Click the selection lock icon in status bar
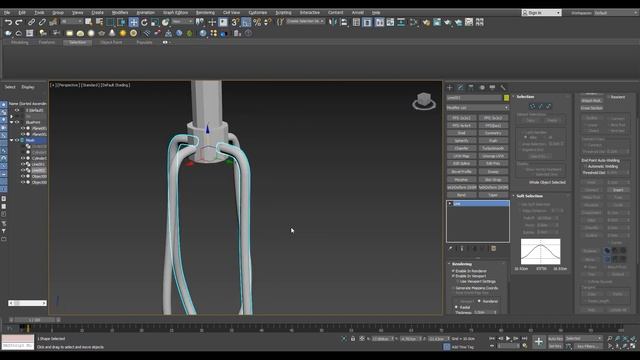This screenshot has height=360, width=640. coord(353,339)
